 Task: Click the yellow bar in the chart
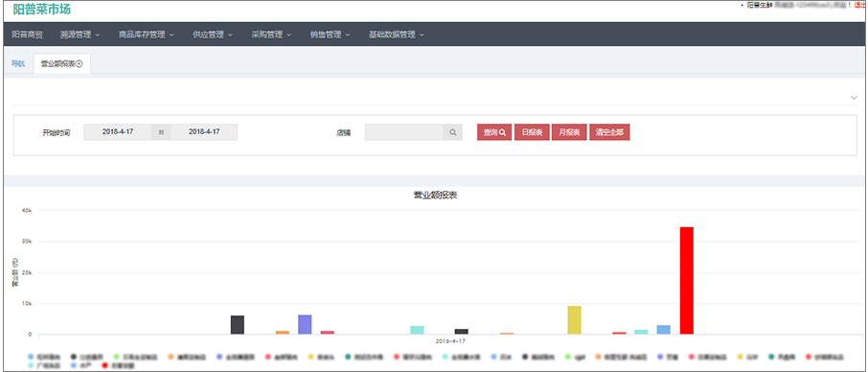575,320
